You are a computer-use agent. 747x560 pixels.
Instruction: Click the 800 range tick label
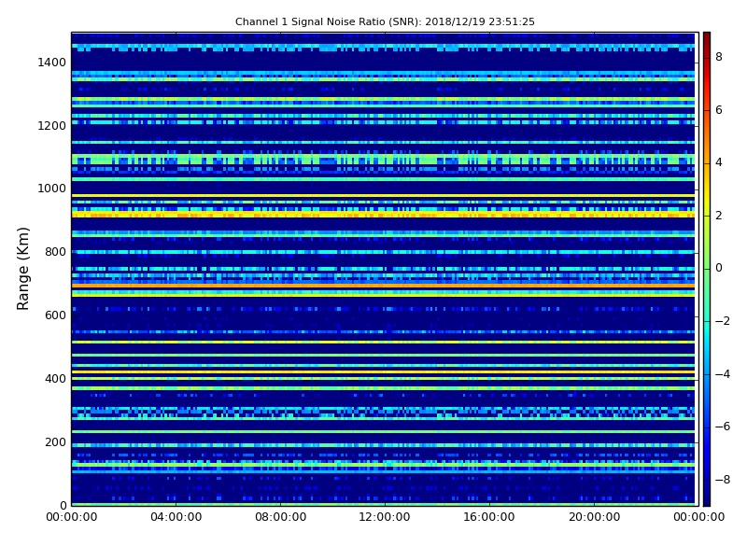tap(55, 252)
